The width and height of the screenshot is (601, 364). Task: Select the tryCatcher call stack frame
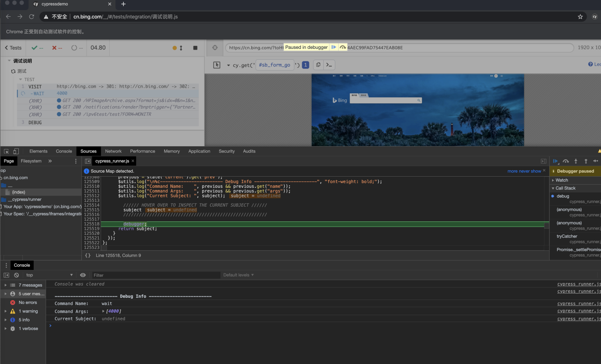point(575,239)
